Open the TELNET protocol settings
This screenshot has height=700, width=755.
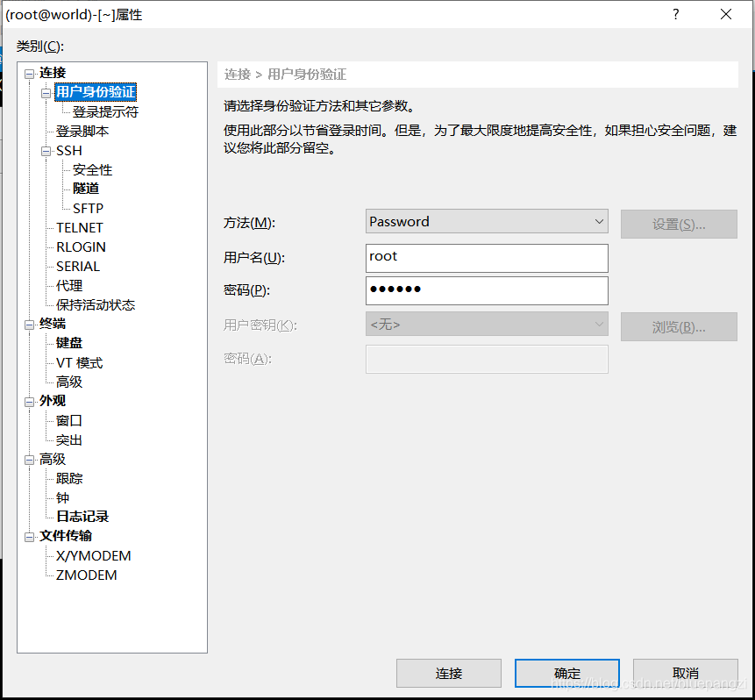click(x=79, y=227)
